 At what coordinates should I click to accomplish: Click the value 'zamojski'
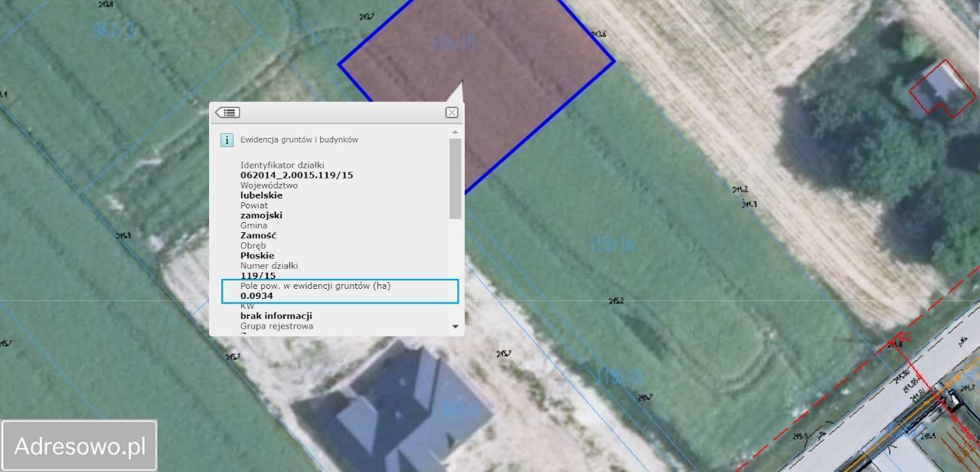261,215
